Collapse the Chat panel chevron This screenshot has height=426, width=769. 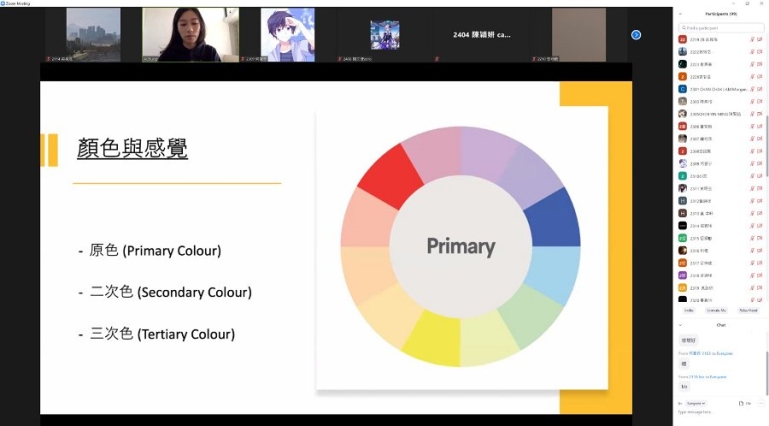click(x=680, y=325)
